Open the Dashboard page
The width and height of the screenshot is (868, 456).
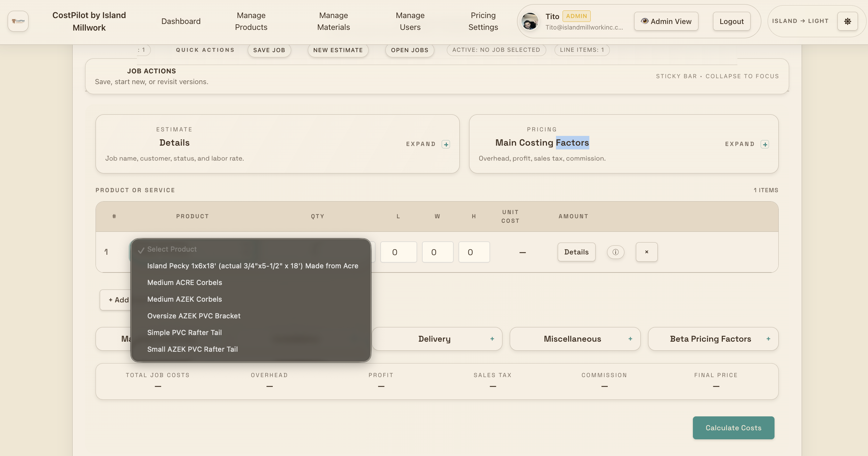(x=181, y=21)
